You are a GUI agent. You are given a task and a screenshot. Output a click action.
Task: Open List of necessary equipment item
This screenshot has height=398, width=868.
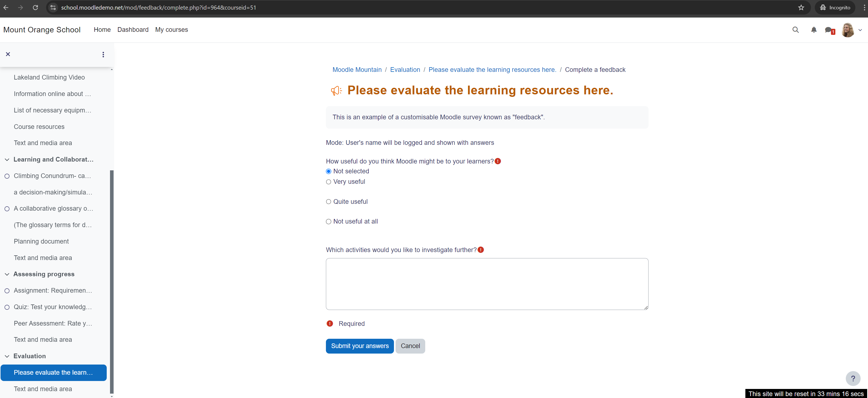[52, 110]
